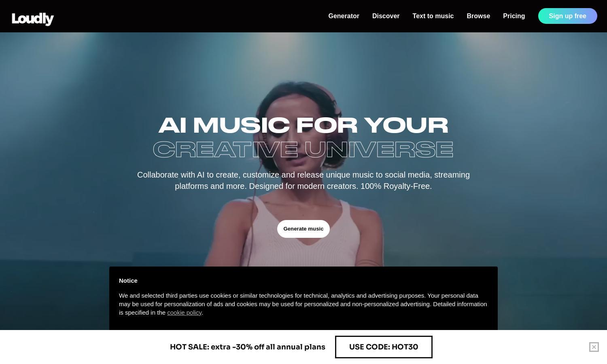Open the Browse navigation link

pyautogui.click(x=478, y=16)
